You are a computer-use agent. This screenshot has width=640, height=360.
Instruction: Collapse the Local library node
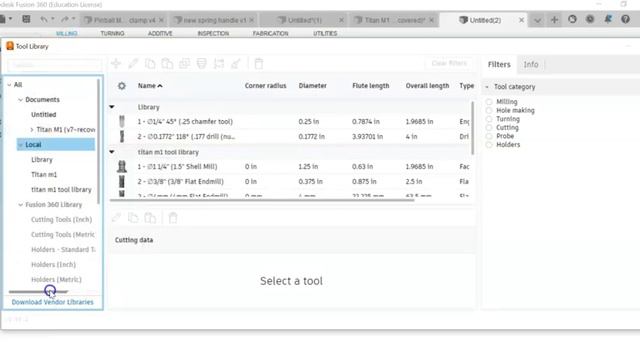(x=20, y=144)
